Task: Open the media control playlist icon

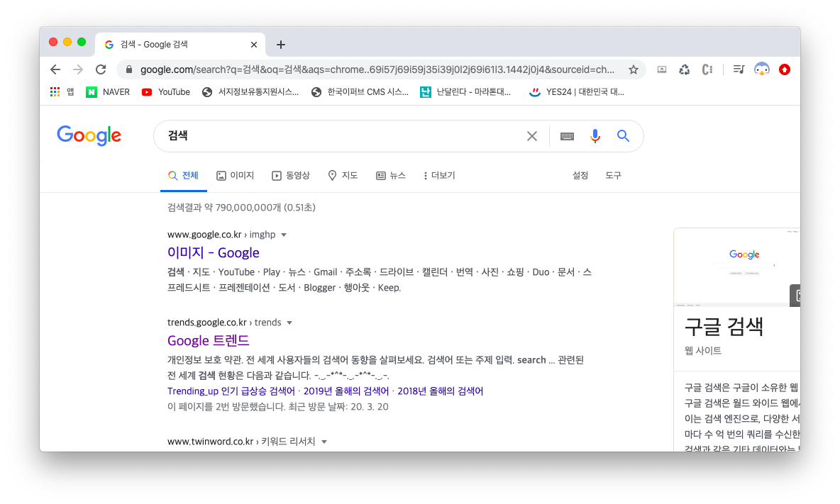Action: [x=739, y=69]
